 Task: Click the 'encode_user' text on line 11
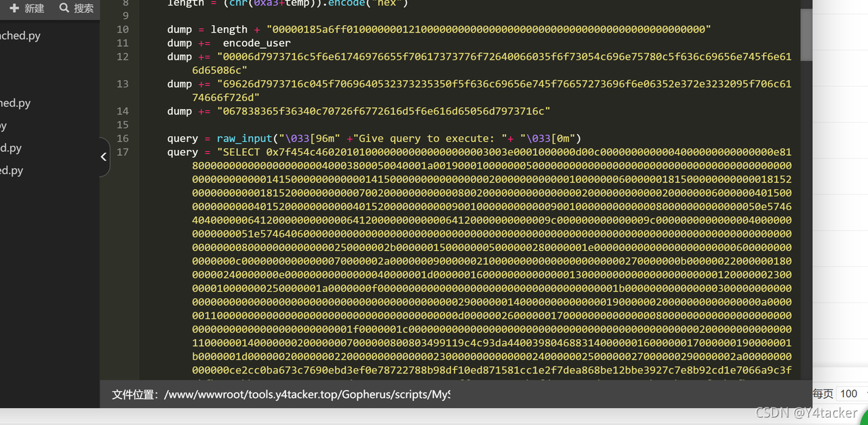(257, 43)
